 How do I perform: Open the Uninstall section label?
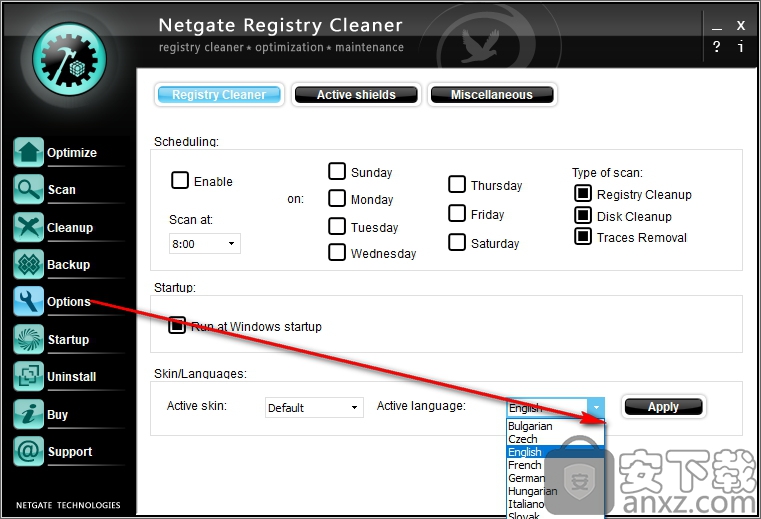coord(71,377)
